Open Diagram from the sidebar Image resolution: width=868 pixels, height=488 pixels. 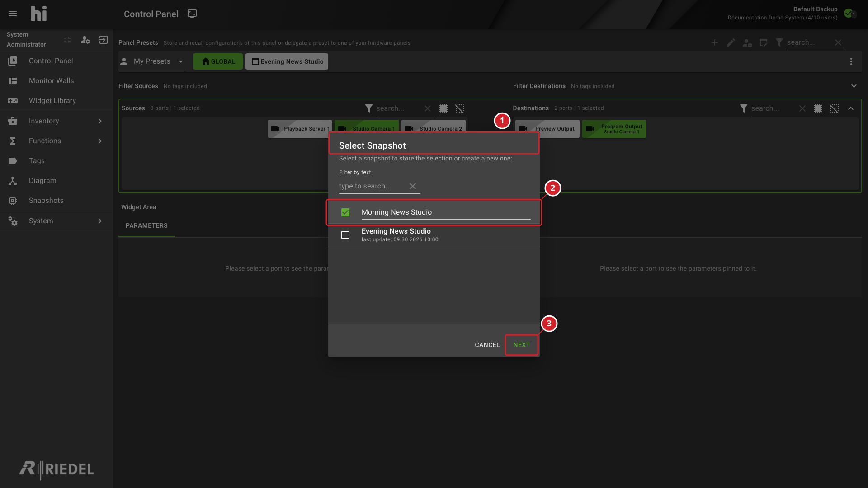[56, 181]
